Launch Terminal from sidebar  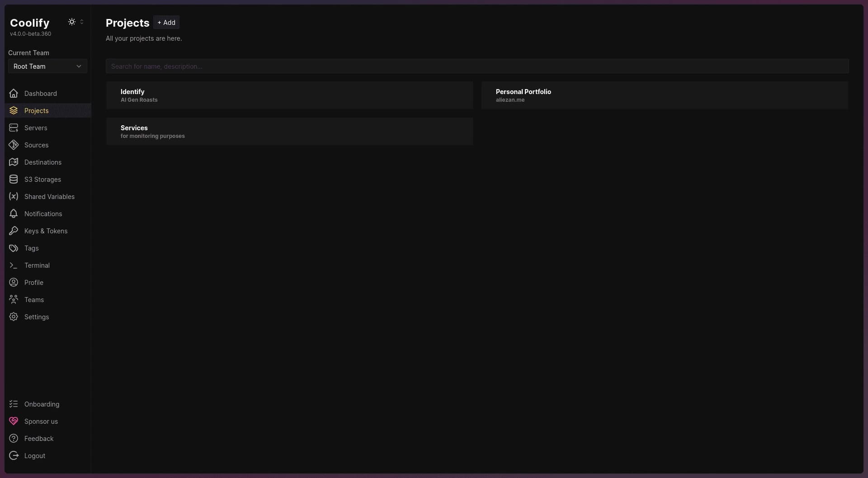click(x=47, y=265)
